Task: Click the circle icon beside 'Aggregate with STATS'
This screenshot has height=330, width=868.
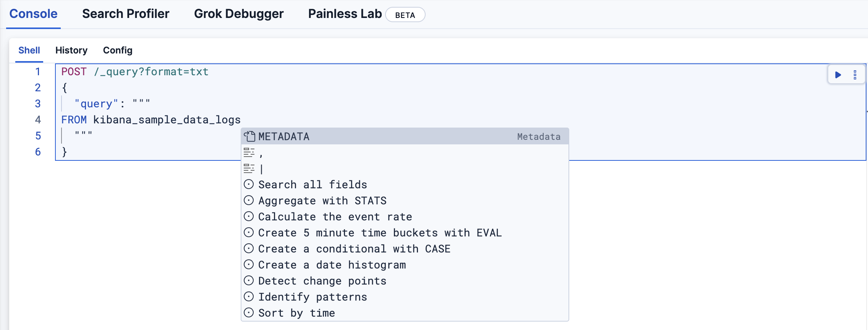Action: [x=249, y=200]
